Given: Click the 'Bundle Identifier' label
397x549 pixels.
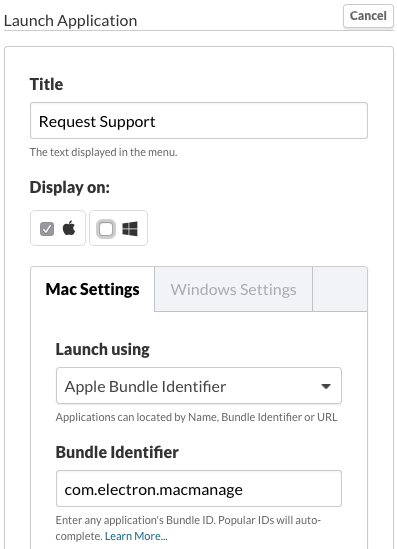Looking at the screenshot, I should click(x=117, y=452).
